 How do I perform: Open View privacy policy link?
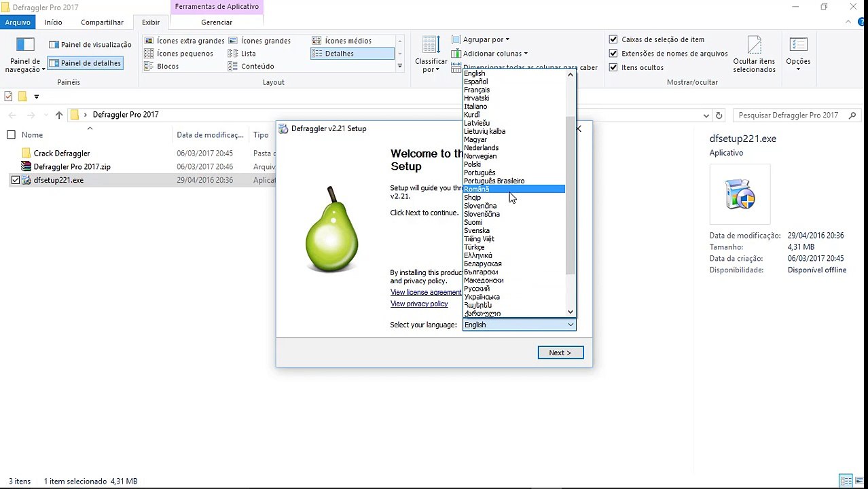[x=419, y=304]
